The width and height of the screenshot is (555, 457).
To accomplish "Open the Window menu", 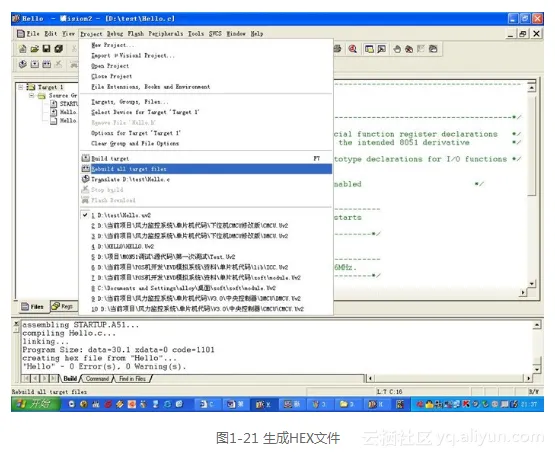I will click(x=236, y=34).
